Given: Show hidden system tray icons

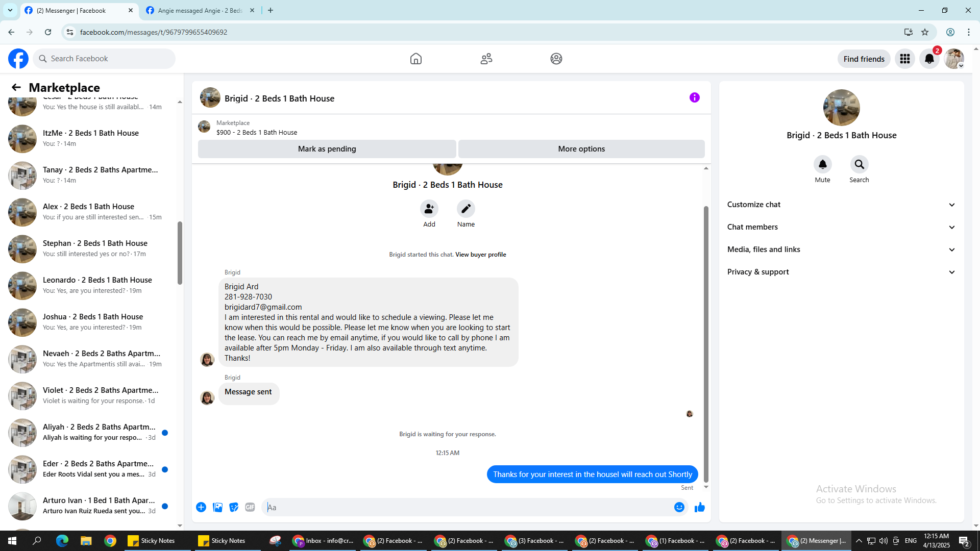Looking at the screenshot, I should pos(859,541).
